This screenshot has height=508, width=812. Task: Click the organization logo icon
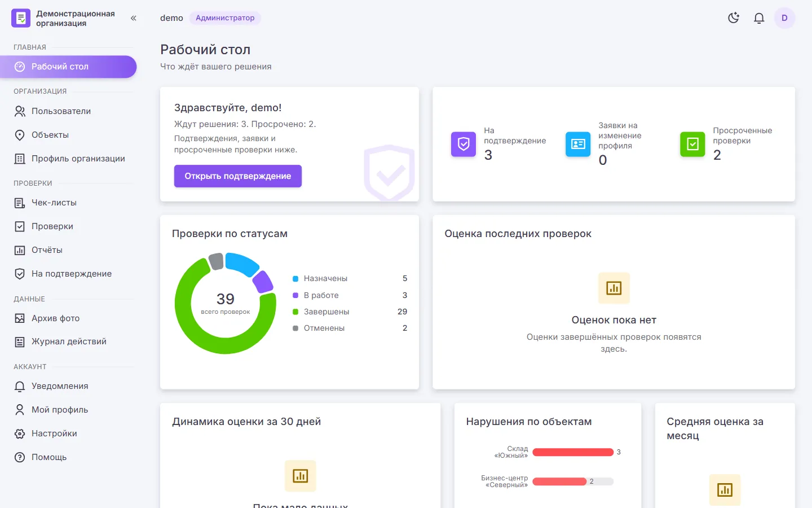pos(21,18)
